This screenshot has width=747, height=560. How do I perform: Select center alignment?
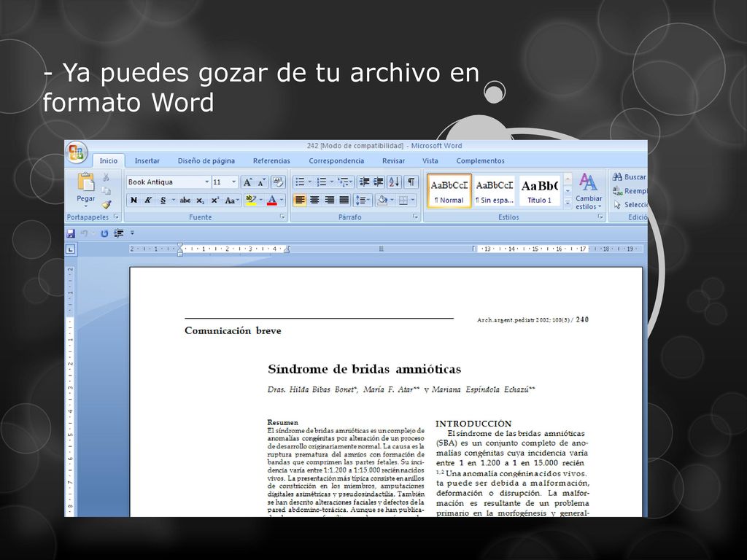(314, 200)
